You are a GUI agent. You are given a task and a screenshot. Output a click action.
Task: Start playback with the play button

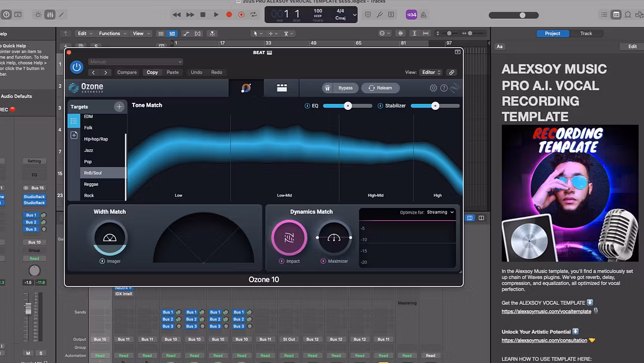point(216,15)
